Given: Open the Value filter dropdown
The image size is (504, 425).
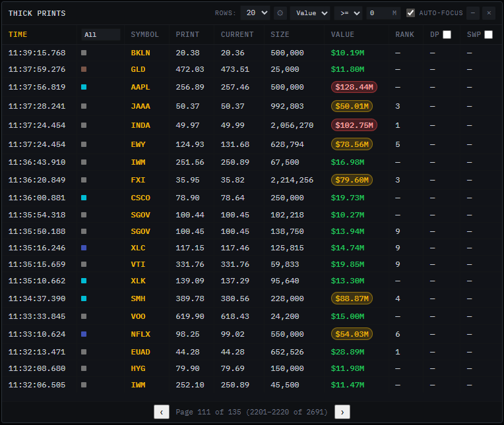Looking at the screenshot, I should (310, 13).
